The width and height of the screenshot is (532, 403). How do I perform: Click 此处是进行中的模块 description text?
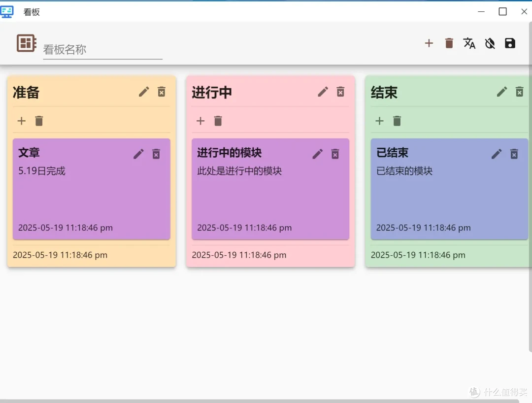(239, 170)
